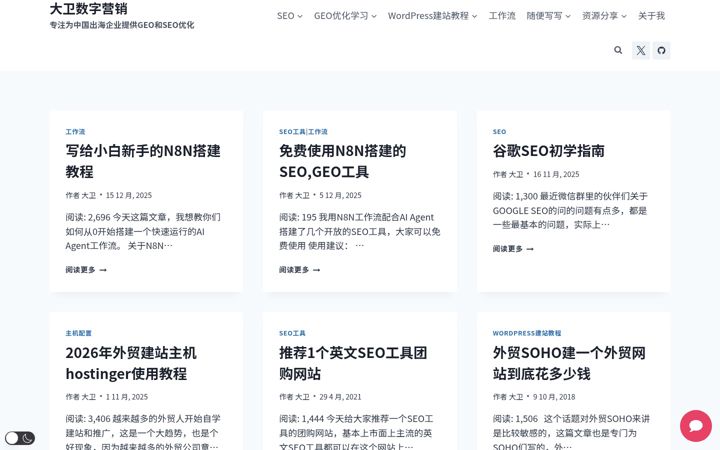The image size is (720, 450).
Task: Open 主机配置 category tag
Action: coord(79,333)
